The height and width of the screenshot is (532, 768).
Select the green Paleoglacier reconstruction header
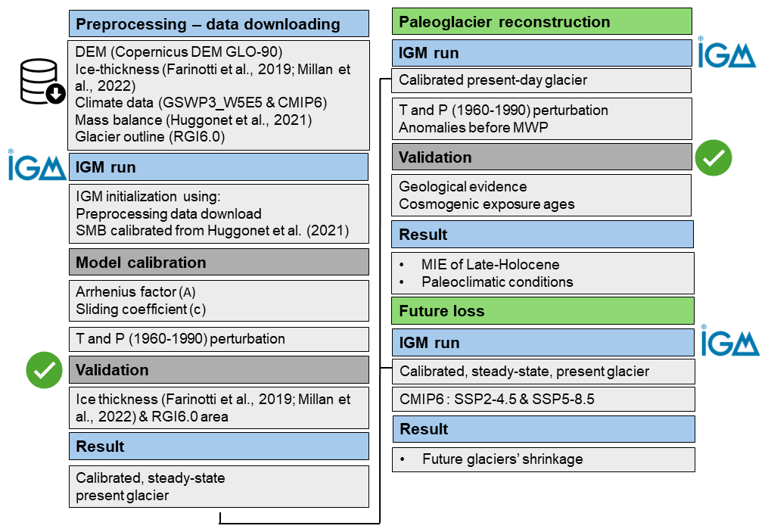(x=542, y=22)
